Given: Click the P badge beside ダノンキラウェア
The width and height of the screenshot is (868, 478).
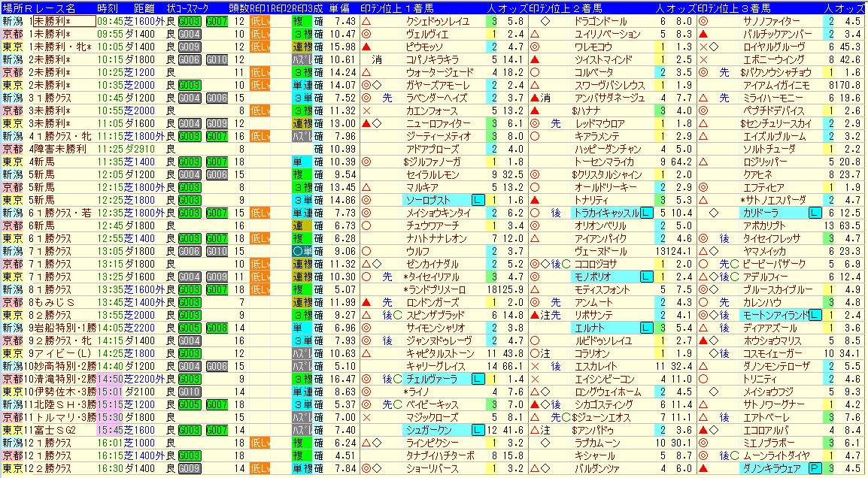Looking at the screenshot, I should [x=815, y=468].
